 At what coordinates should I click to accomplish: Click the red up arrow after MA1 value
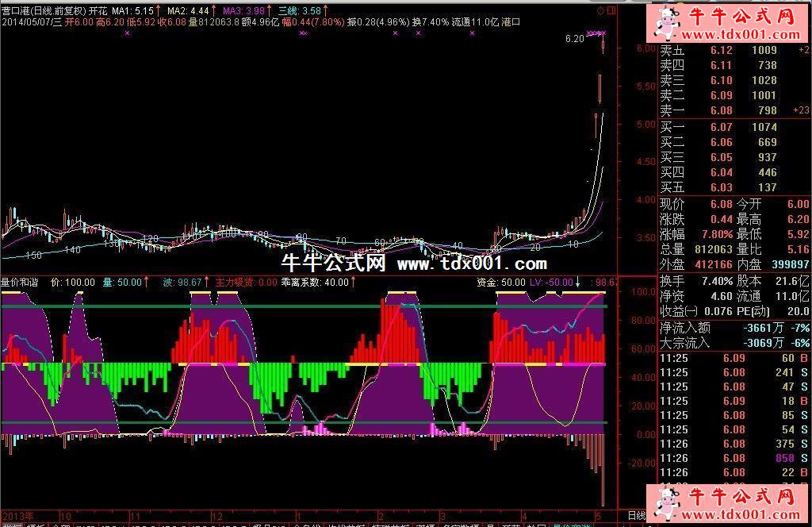159,12
